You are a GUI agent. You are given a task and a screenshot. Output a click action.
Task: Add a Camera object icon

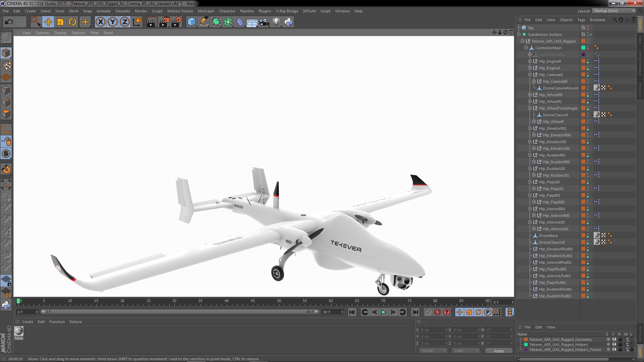click(x=264, y=22)
